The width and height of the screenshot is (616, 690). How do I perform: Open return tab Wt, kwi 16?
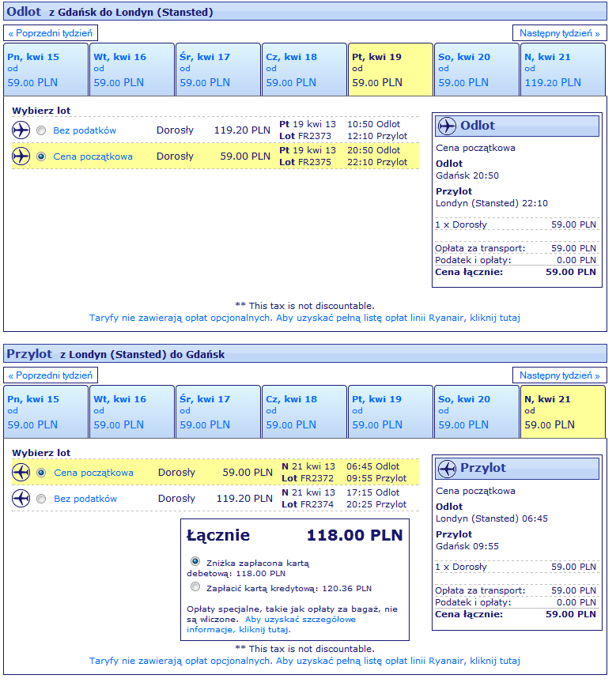[x=132, y=412]
